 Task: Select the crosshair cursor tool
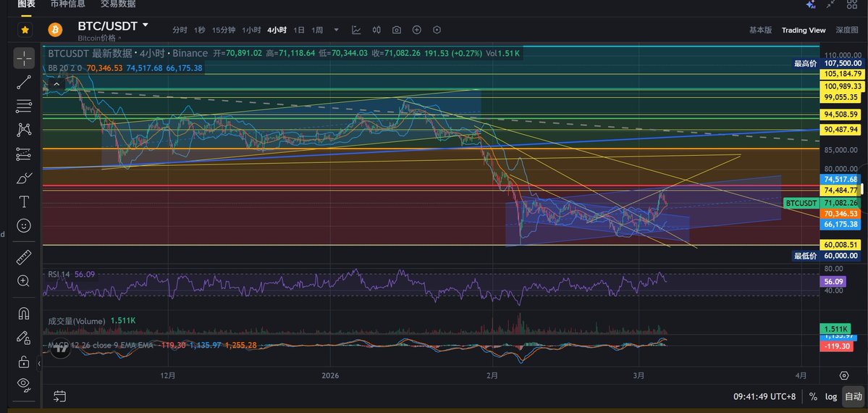[24, 58]
